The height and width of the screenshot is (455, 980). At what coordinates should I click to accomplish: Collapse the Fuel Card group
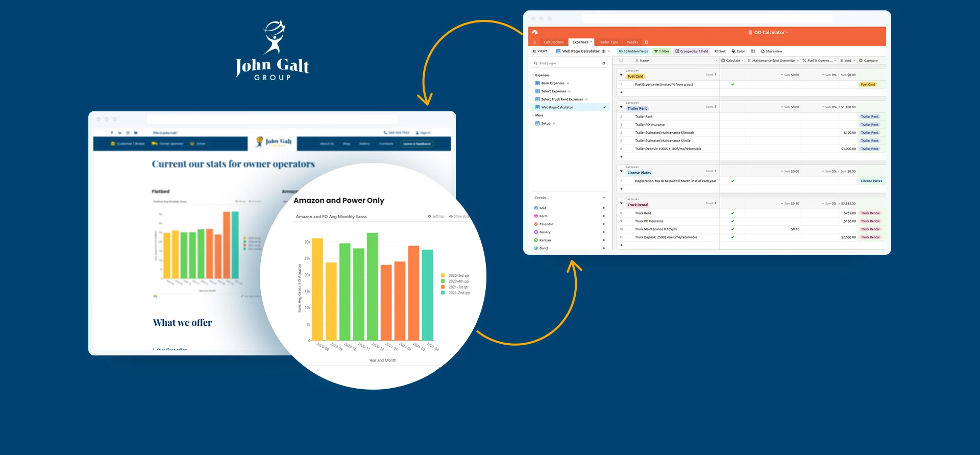point(621,75)
